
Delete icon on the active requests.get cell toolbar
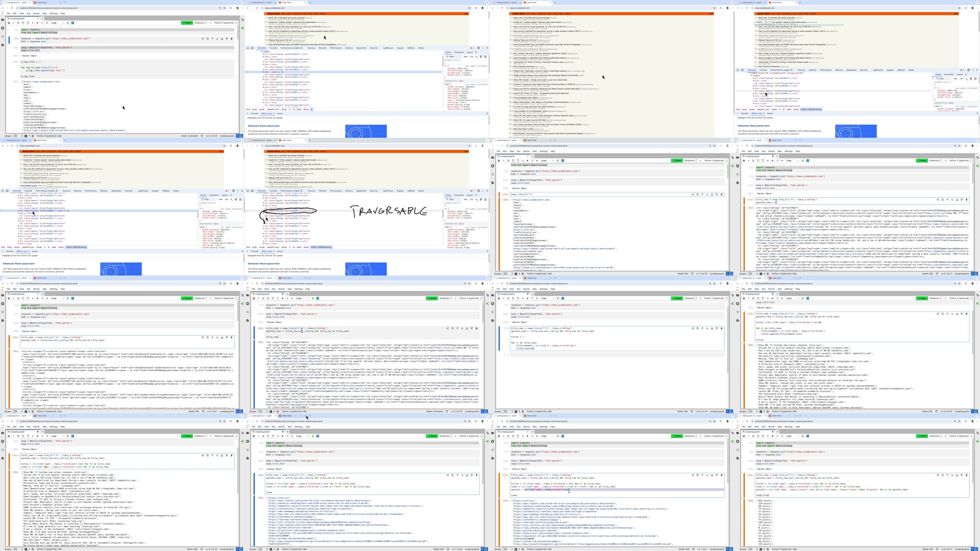(x=232, y=38)
